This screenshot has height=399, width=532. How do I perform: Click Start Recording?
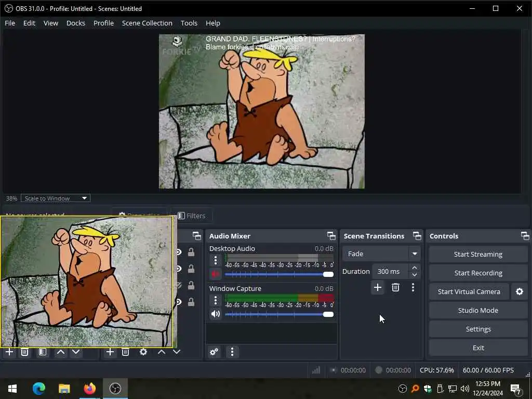pyautogui.click(x=478, y=273)
